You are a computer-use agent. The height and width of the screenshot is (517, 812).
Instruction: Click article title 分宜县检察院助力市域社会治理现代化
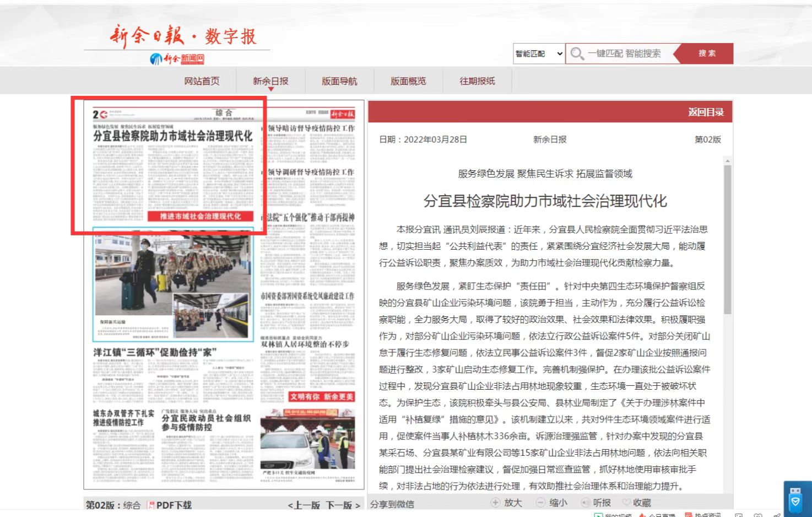[x=545, y=201]
